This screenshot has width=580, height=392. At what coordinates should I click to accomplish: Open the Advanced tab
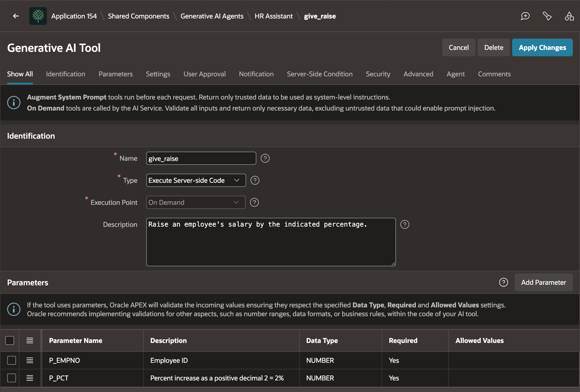(x=418, y=74)
